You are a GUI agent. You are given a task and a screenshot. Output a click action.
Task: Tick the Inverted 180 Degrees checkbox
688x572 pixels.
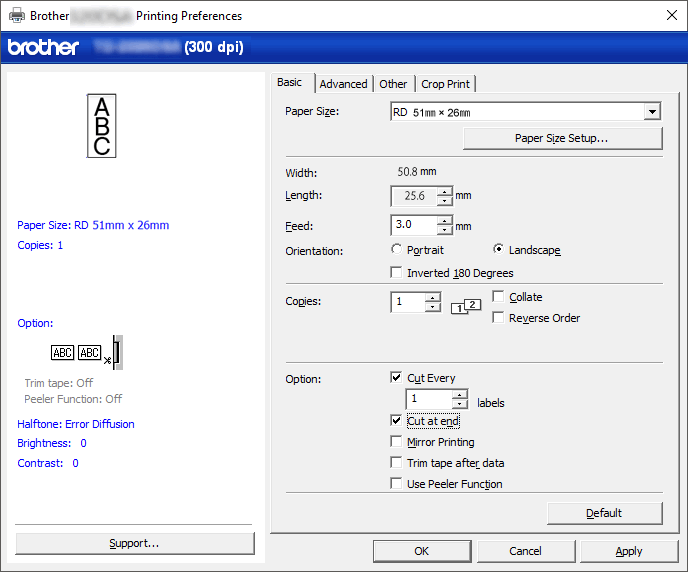[x=397, y=273]
